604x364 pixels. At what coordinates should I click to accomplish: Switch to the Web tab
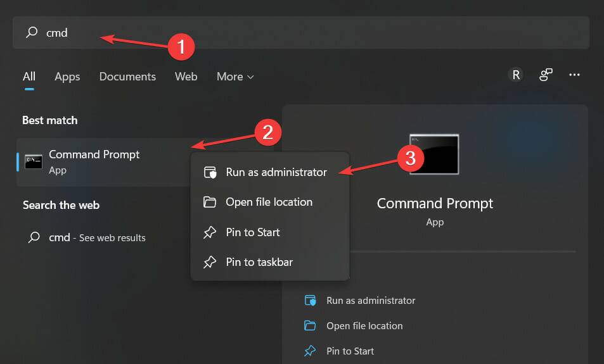coord(186,77)
